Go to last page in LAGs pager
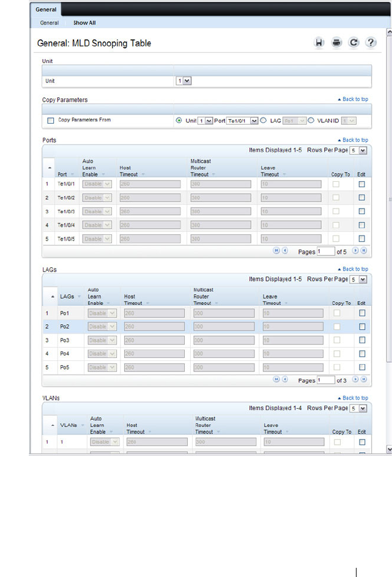This screenshot has height=577, width=392. 364,379
